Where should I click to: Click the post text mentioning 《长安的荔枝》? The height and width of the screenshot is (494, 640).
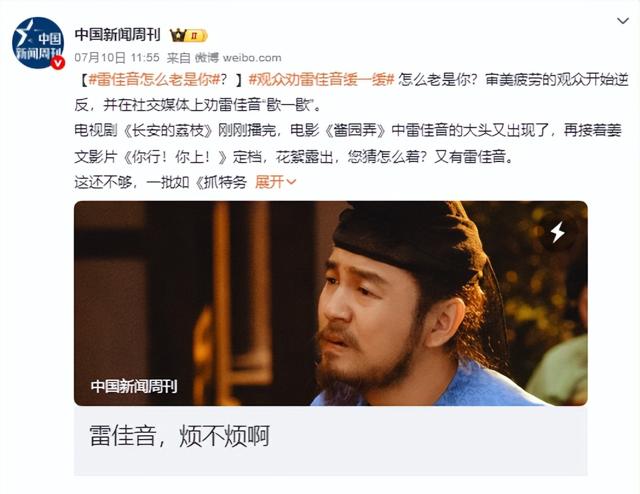[169, 130]
